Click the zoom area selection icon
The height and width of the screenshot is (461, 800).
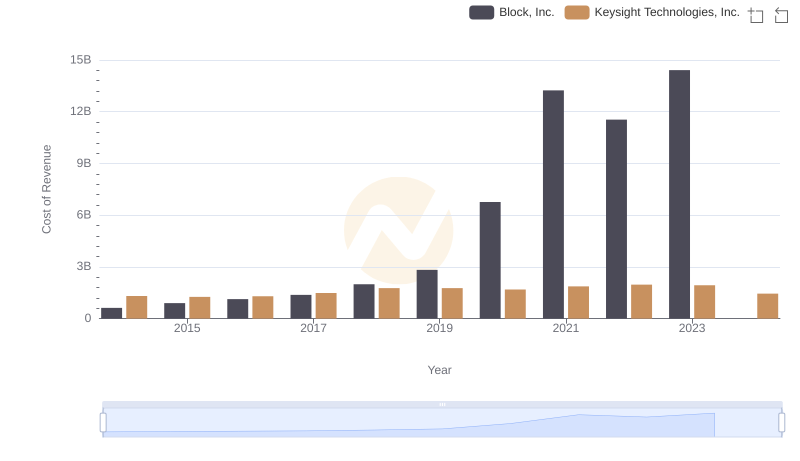756,15
